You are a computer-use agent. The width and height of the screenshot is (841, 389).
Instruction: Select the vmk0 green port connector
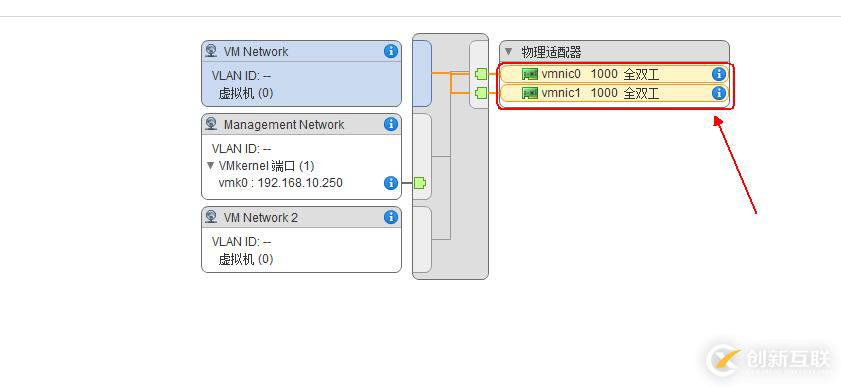(x=420, y=183)
